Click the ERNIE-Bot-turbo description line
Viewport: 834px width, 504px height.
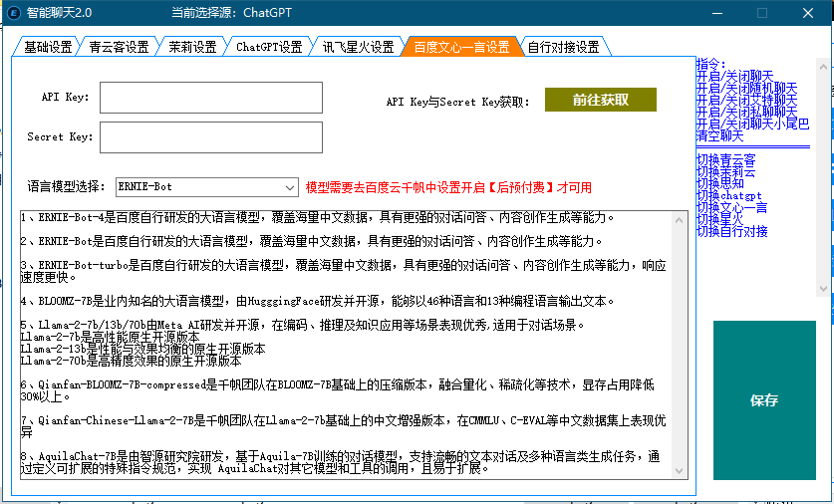click(x=344, y=271)
